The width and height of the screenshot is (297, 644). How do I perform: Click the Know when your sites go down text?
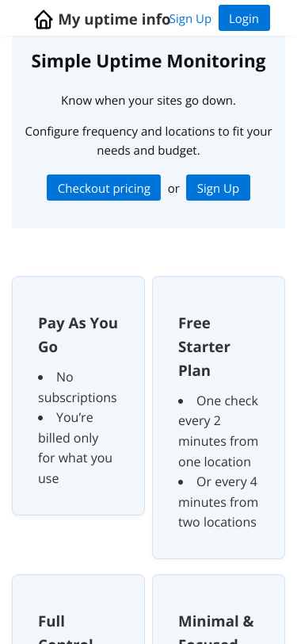(149, 100)
